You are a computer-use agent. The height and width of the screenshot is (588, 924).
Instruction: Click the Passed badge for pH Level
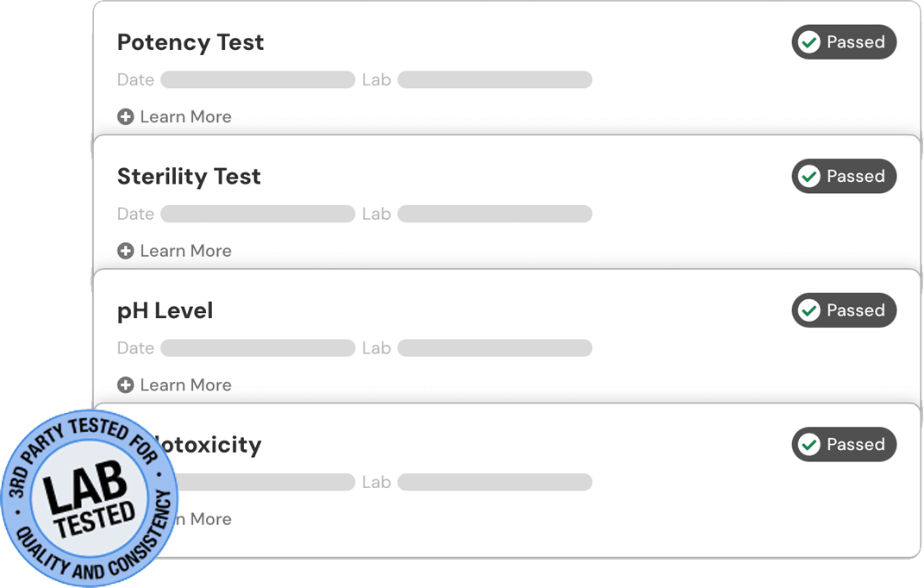844,310
